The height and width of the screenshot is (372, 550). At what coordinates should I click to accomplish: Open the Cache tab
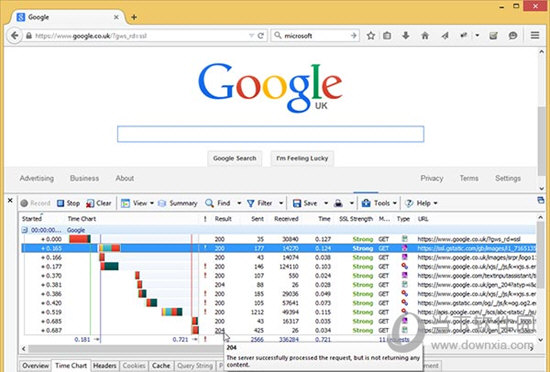click(161, 366)
